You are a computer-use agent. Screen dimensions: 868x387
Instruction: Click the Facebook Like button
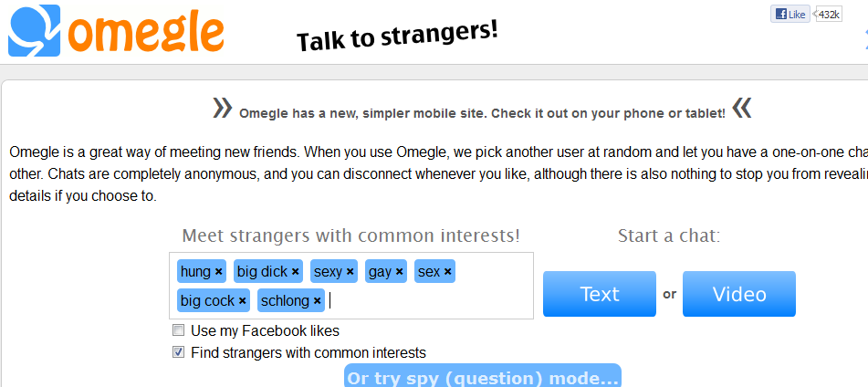790,15
